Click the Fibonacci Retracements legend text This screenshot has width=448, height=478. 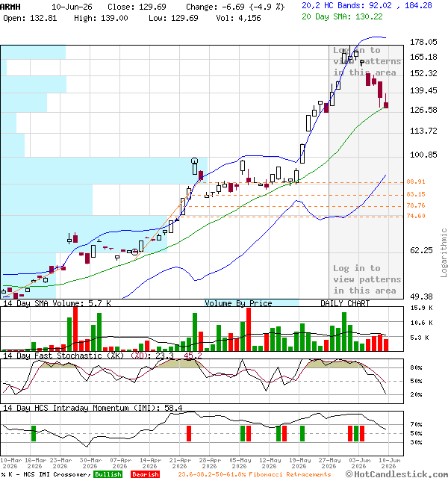pos(255,474)
